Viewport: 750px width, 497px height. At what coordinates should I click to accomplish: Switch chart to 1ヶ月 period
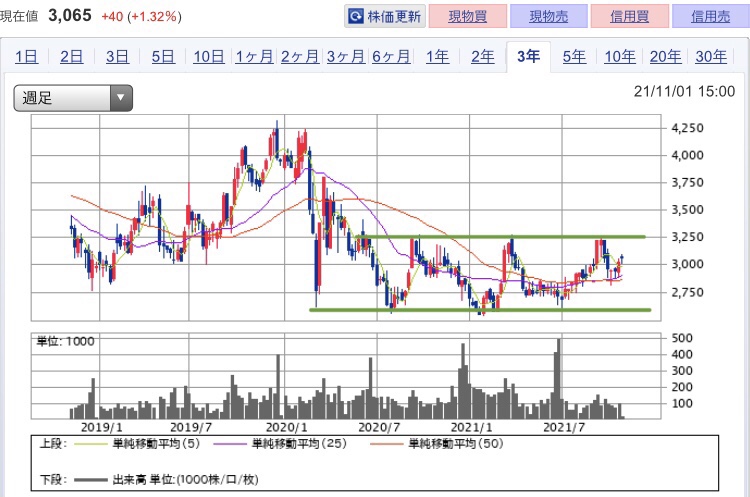[254, 57]
